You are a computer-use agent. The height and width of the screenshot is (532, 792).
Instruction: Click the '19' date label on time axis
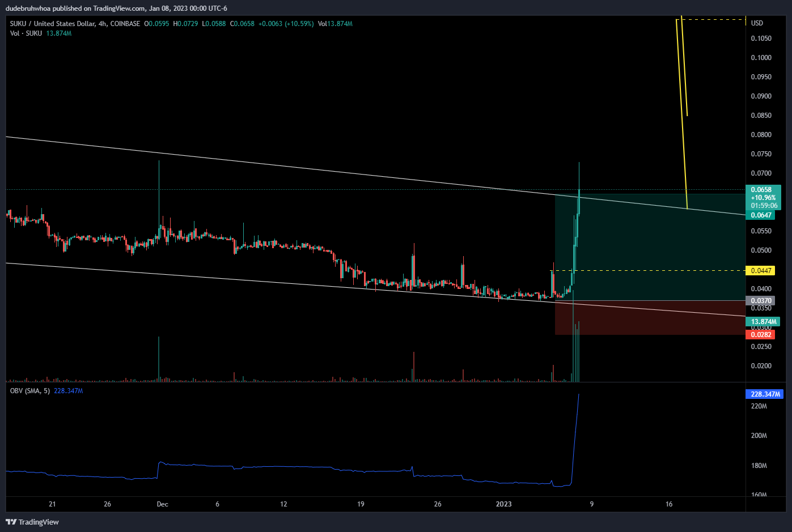[x=361, y=504]
